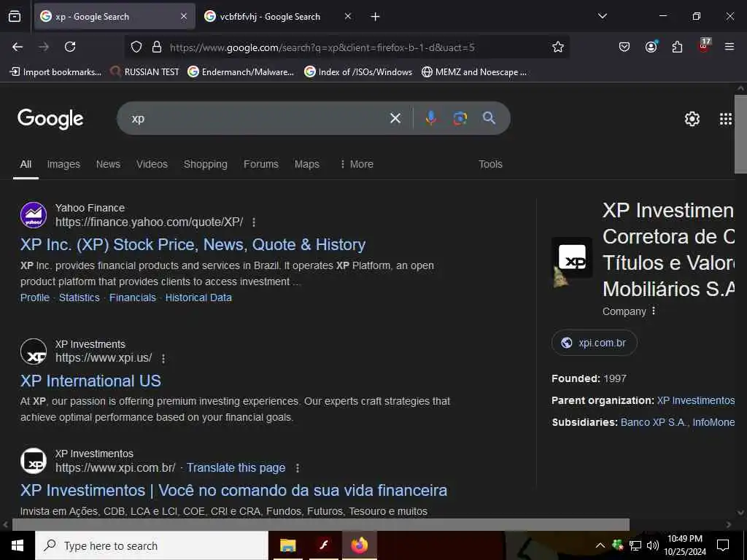The image size is (747, 560).
Task: View site security padlock details
Action: [x=157, y=47]
